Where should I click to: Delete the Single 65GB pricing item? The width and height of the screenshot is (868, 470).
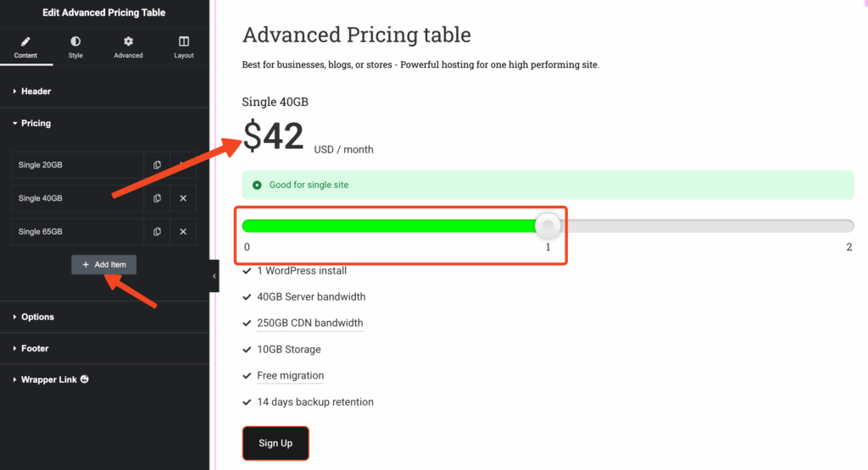click(183, 231)
